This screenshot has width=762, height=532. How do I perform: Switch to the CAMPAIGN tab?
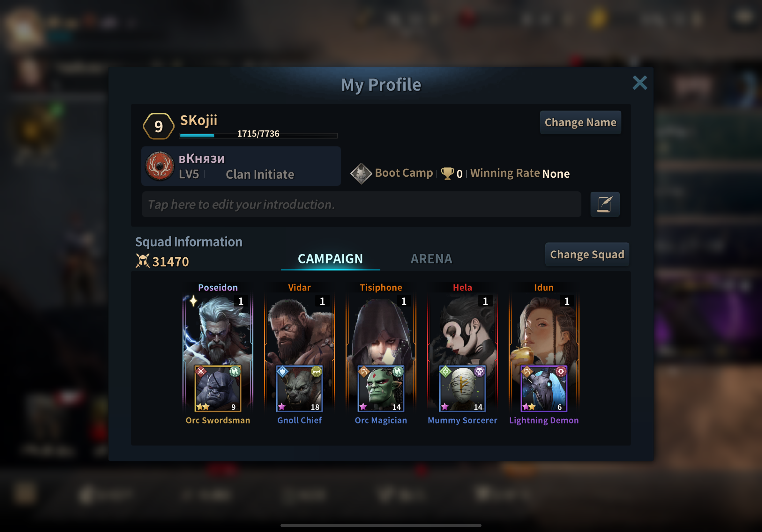coord(331,259)
